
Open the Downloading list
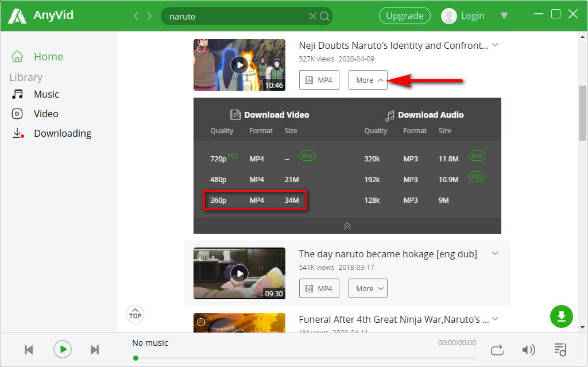pyautogui.click(x=63, y=133)
